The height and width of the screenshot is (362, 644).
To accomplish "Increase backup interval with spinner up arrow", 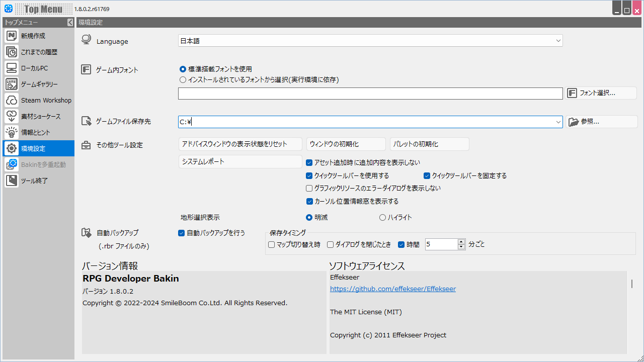I will point(461,242).
